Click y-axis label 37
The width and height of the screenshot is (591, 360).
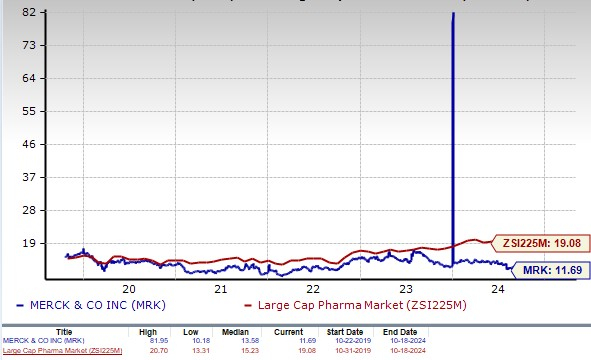(29, 177)
